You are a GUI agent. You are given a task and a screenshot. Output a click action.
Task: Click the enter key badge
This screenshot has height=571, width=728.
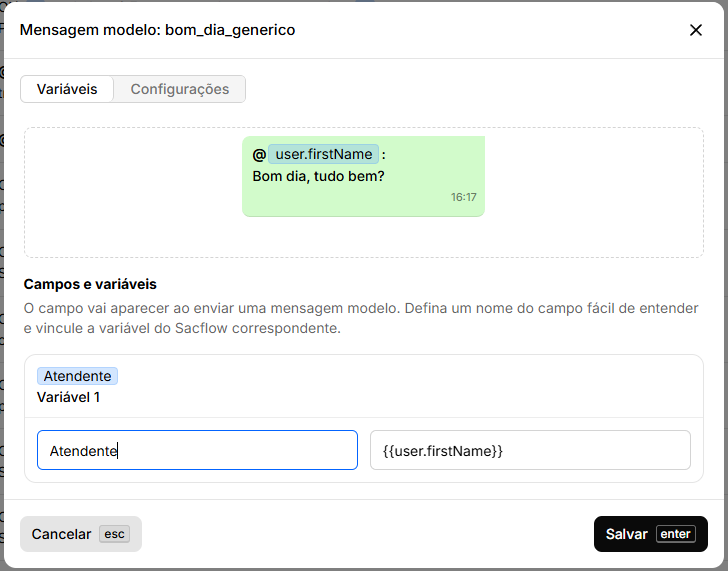pos(675,534)
